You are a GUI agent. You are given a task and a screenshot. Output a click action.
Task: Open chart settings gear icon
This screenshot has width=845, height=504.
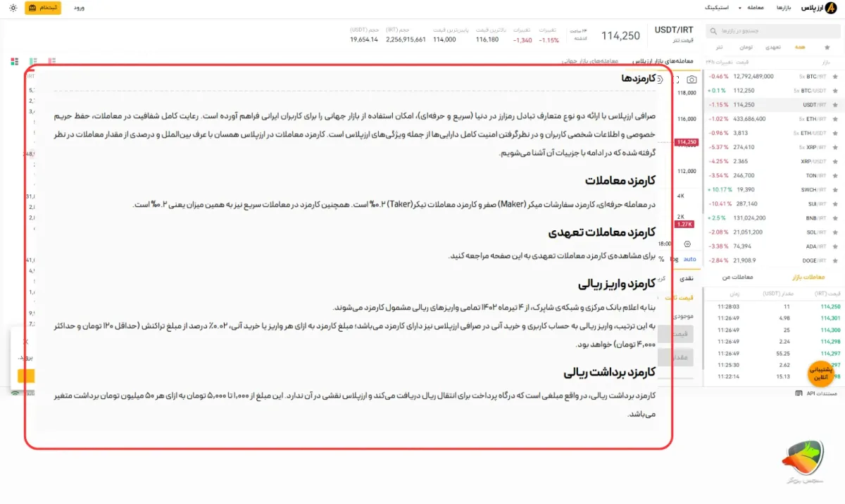click(688, 245)
